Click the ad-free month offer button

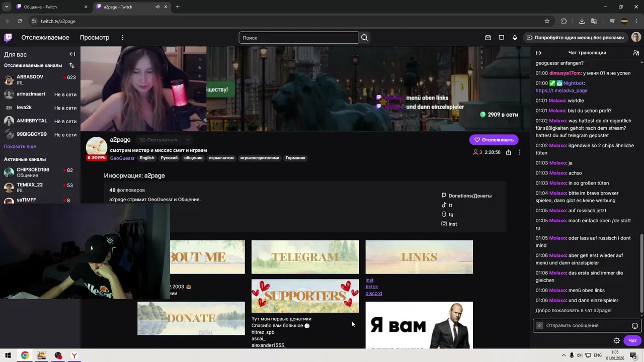click(575, 38)
